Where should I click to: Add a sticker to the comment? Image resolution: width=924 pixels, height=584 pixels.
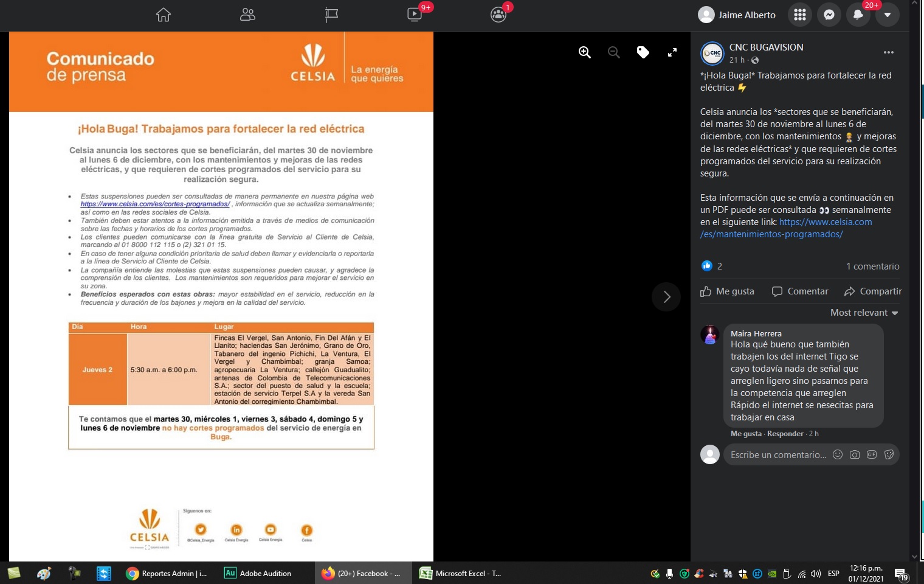point(889,454)
